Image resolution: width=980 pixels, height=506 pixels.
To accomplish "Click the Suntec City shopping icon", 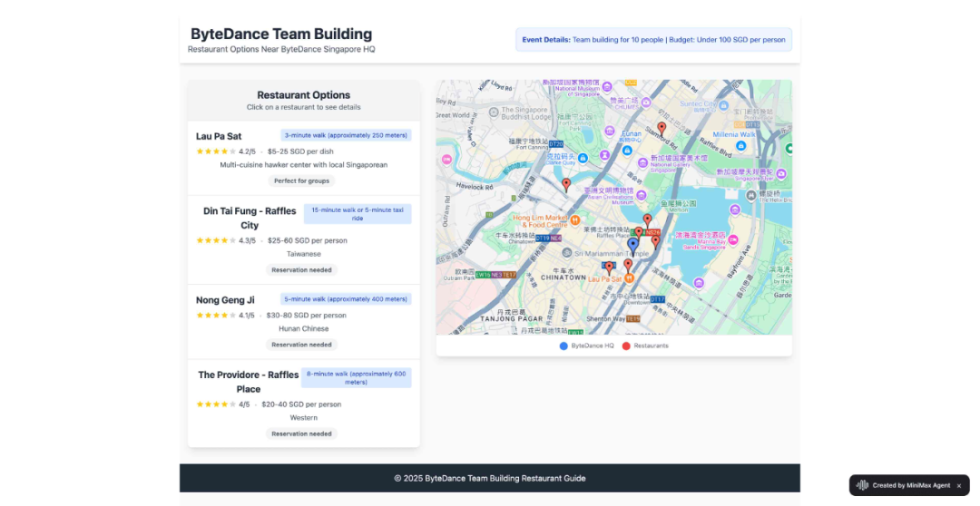I will click(724, 105).
